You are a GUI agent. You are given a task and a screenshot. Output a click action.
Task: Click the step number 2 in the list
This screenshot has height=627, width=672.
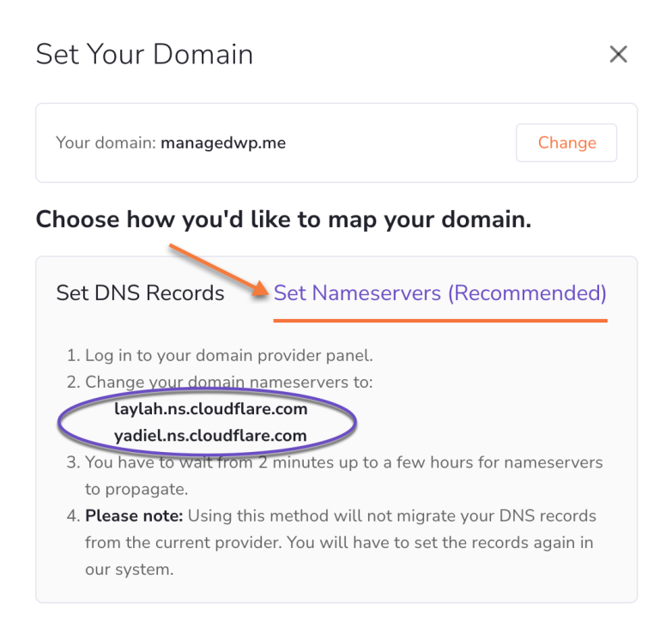pyautogui.click(x=74, y=382)
